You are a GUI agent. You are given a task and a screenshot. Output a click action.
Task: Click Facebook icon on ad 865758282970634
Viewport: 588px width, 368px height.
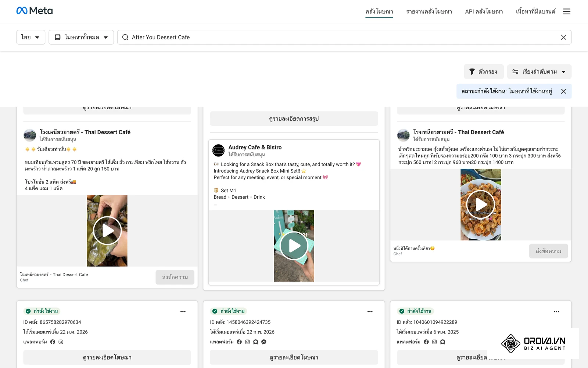pyautogui.click(x=53, y=342)
